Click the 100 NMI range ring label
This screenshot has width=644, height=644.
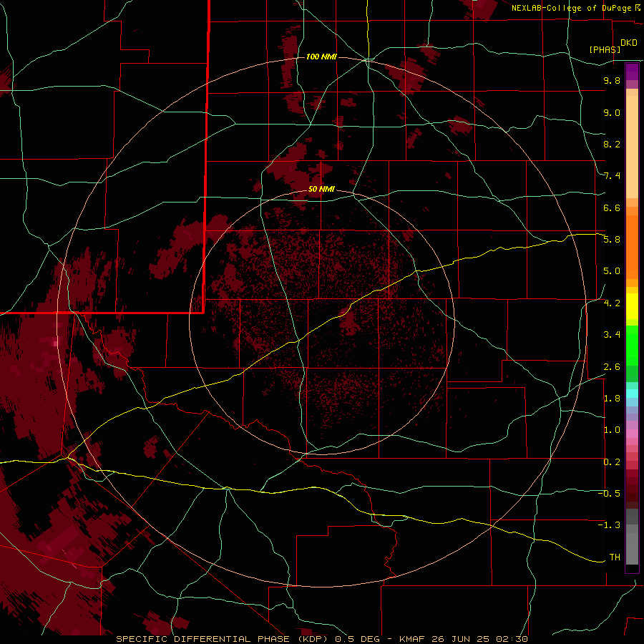click(x=321, y=57)
